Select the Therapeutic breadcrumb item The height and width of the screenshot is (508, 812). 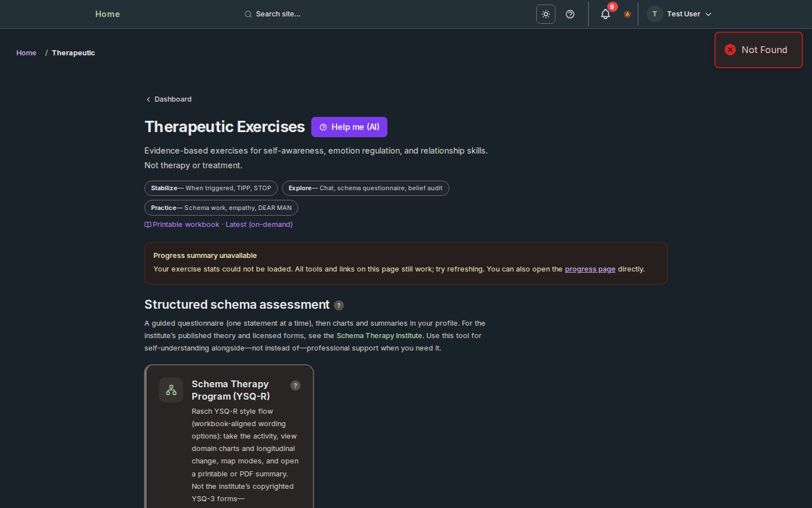tap(73, 52)
